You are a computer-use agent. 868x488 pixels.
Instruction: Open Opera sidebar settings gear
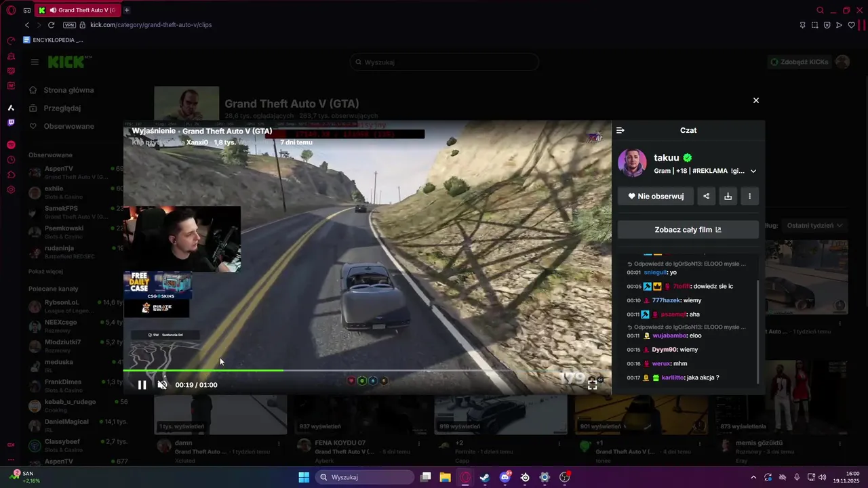11,190
